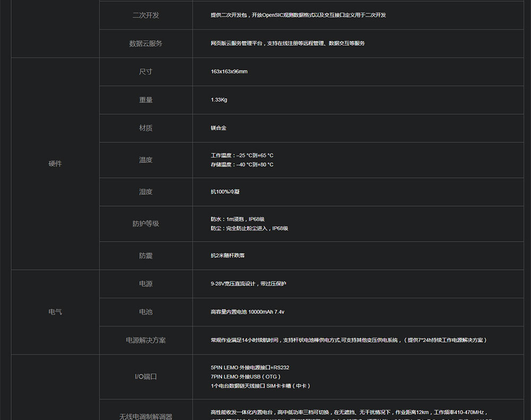This screenshot has width=531, height=420.
Task: Select the 电源 label
Action: pyautogui.click(x=145, y=284)
